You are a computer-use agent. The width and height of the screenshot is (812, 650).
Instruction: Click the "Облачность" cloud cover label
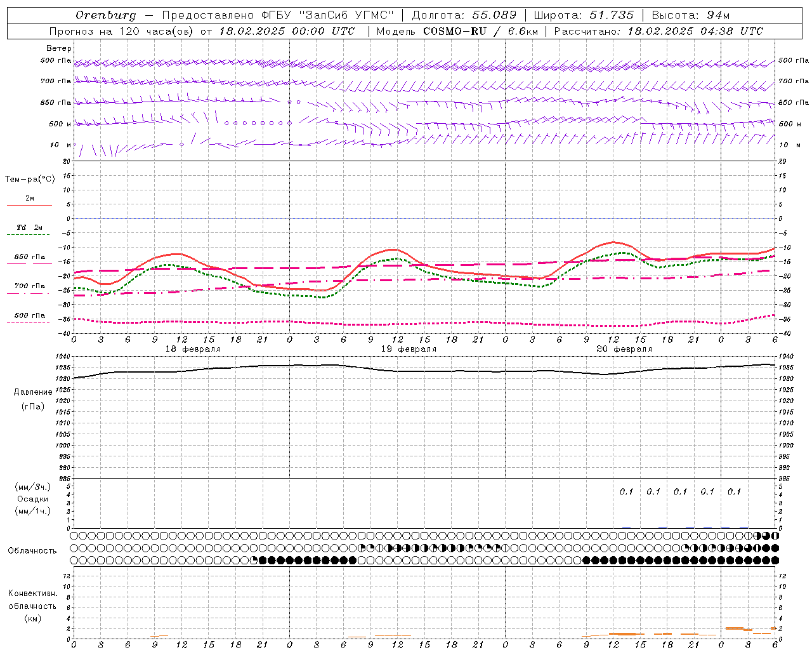tap(32, 550)
